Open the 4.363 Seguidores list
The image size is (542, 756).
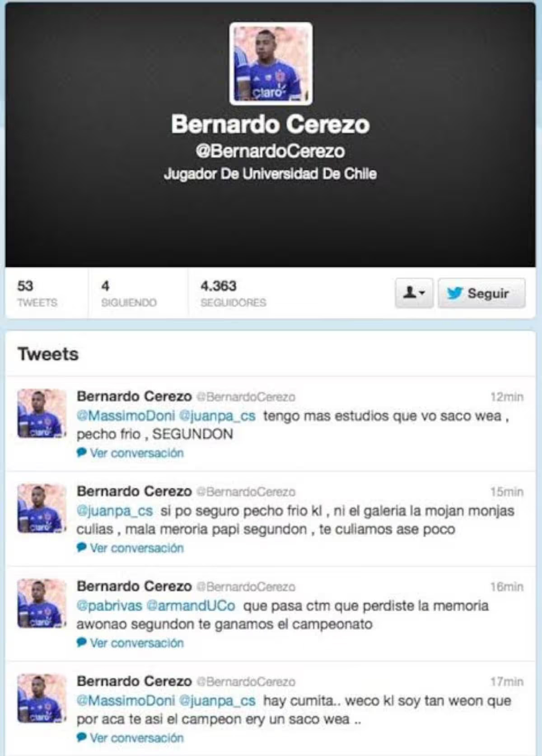pos(233,293)
